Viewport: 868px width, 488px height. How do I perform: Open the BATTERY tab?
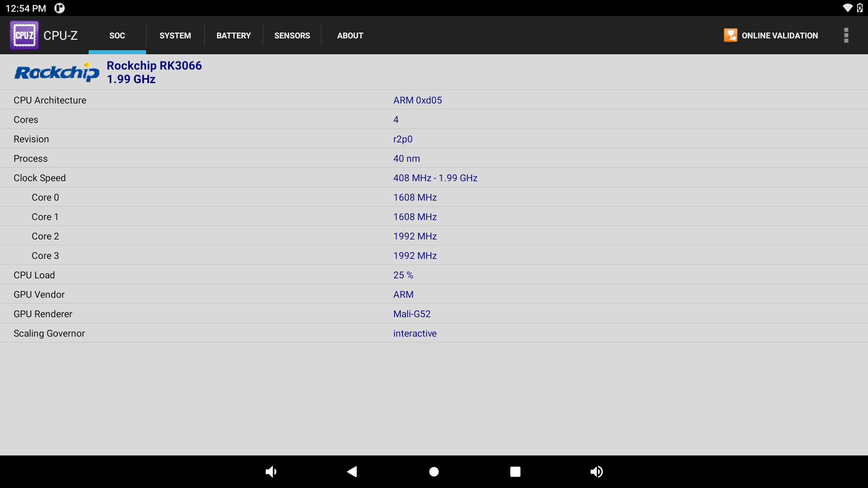[234, 35]
